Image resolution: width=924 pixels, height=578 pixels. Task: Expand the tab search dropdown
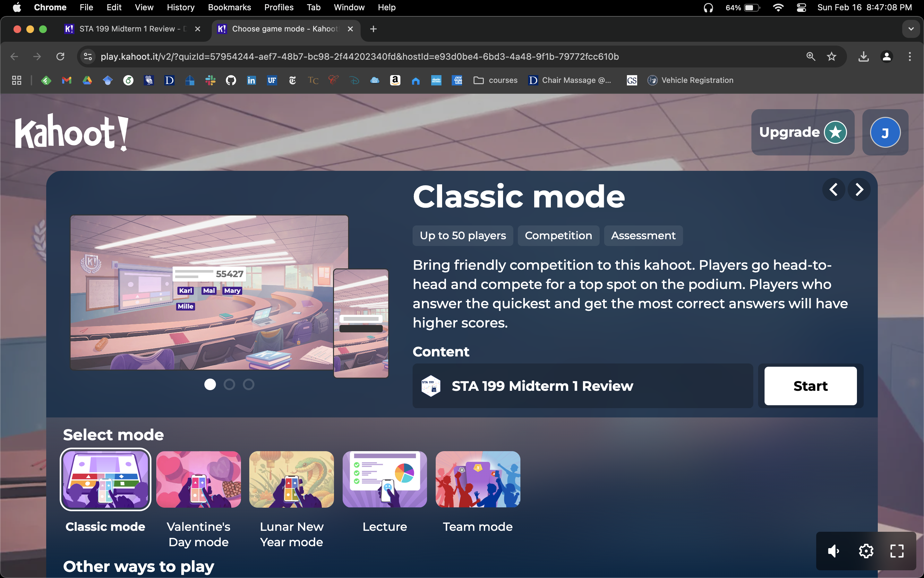coord(911,29)
